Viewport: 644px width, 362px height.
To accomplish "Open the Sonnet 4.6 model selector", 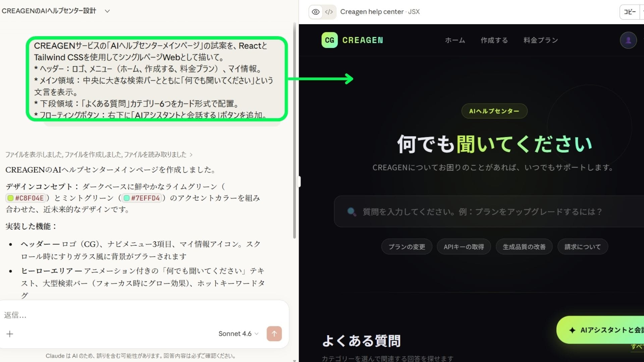I will tap(238, 334).
